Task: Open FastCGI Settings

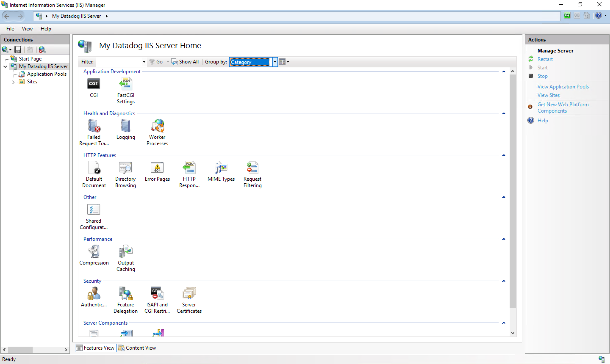Action: pos(126,84)
